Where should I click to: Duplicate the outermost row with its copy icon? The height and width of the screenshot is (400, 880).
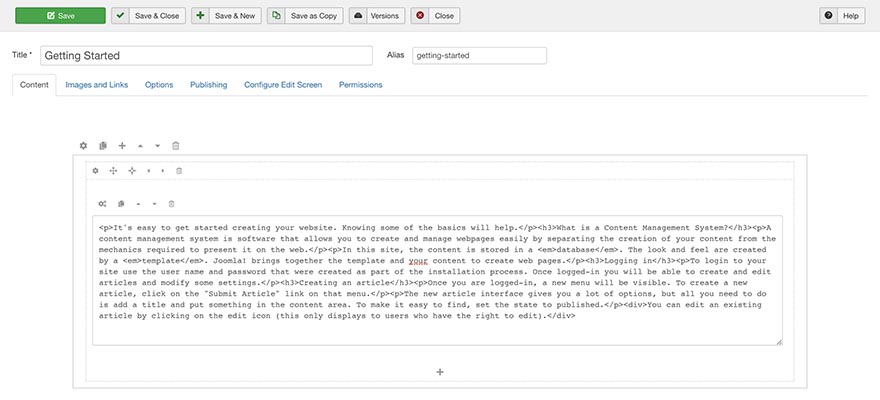[103, 146]
